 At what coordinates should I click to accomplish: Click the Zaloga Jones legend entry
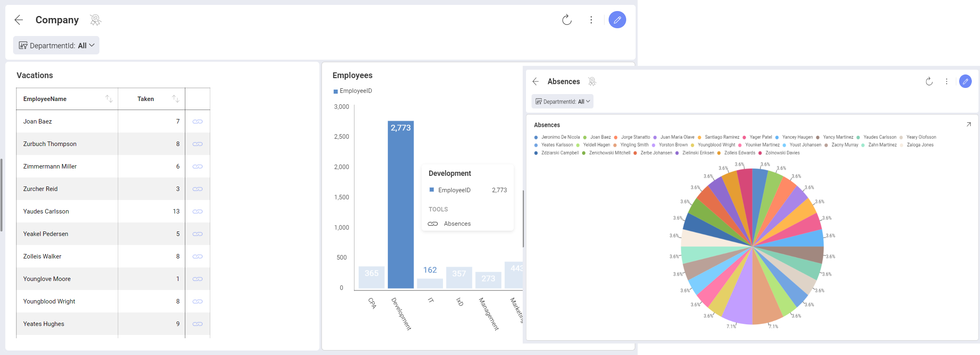[917, 145]
